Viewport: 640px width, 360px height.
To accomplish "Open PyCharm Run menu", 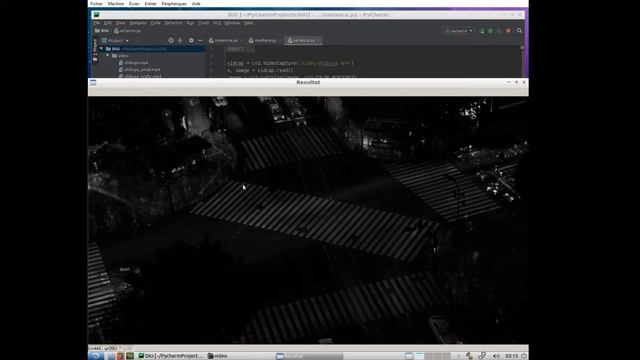I will (x=190, y=23).
